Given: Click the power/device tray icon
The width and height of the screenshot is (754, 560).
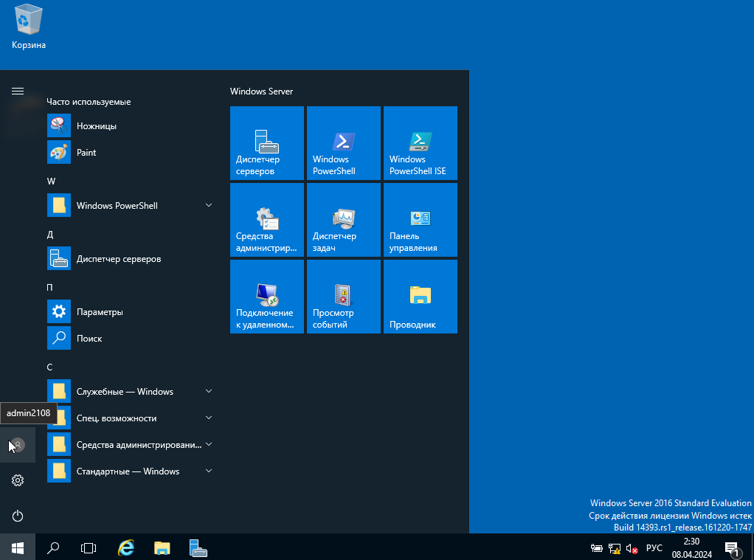Looking at the screenshot, I should point(596,548).
